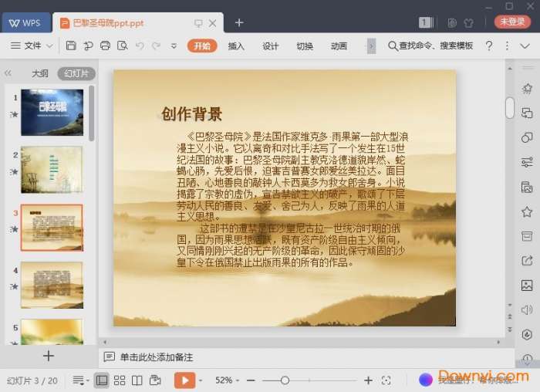Click the Save icon in the quick toolbar

point(71,46)
